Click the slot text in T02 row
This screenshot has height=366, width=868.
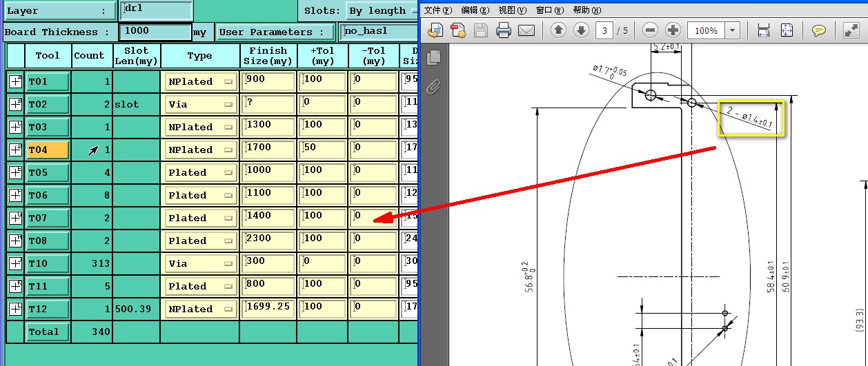click(x=127, y=104)
